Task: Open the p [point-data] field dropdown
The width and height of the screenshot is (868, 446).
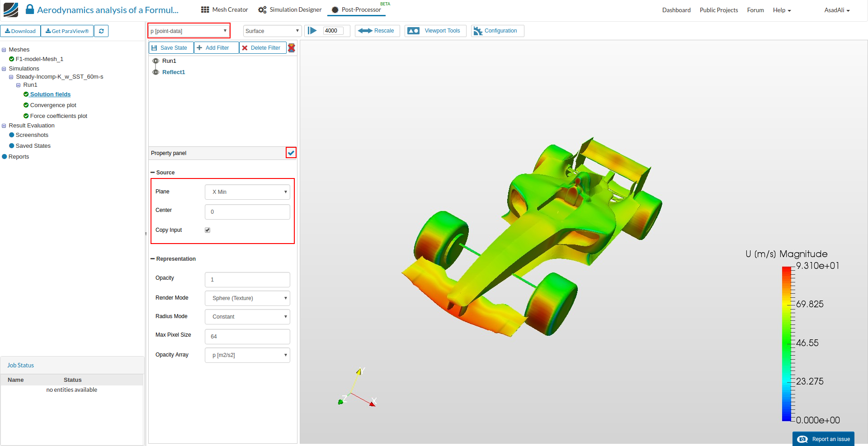Action: pos(189,31)
